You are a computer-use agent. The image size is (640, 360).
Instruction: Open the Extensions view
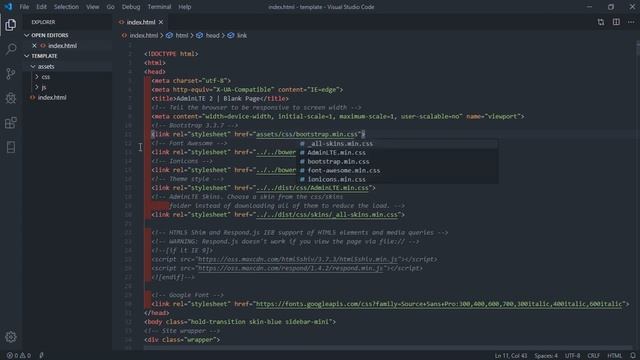click(11, 123)
